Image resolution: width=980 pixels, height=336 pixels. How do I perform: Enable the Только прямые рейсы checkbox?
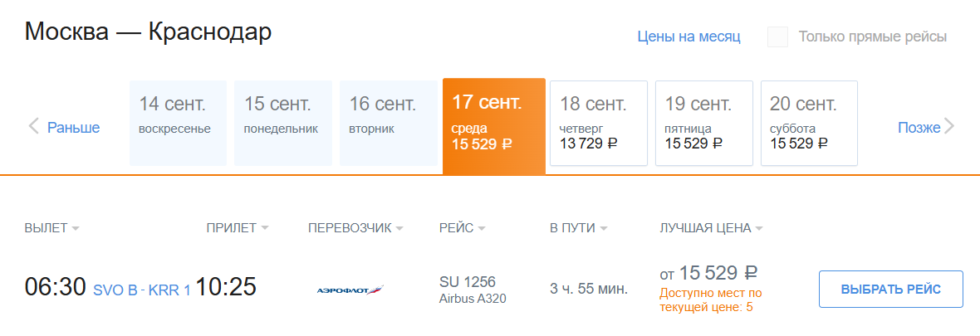(777, 37)
